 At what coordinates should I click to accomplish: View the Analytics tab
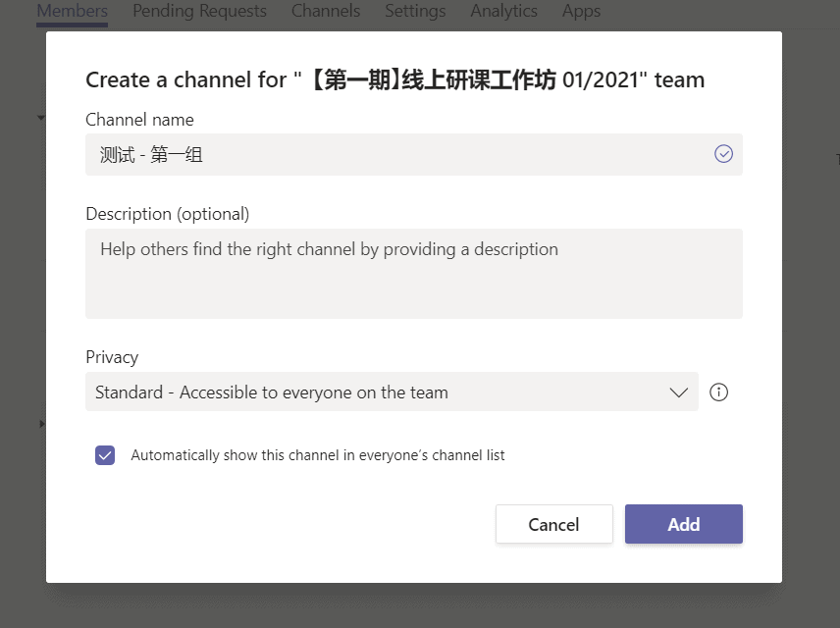(503, 12)
